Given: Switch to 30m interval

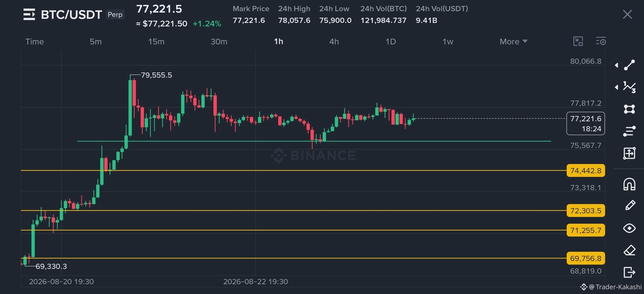Looking at the screenshot, I should pos(219,42).
